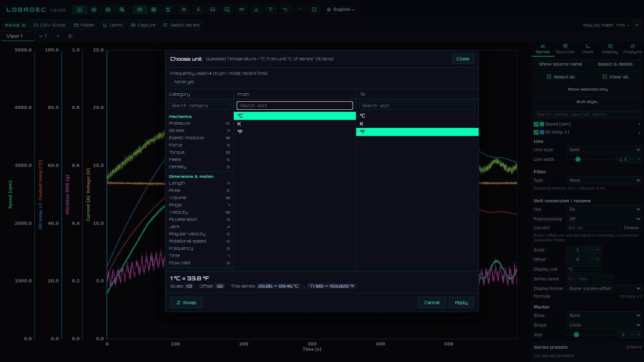
Task: Select the single-pane layout icon
Action: [80, 10]
